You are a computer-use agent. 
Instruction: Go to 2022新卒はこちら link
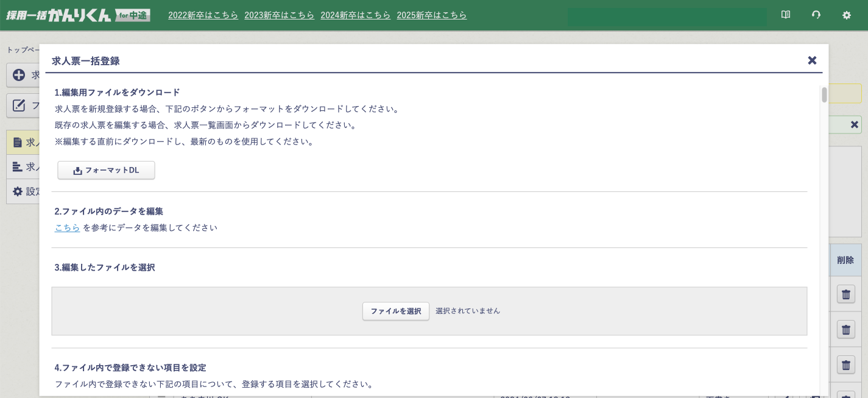click(203, 15)
